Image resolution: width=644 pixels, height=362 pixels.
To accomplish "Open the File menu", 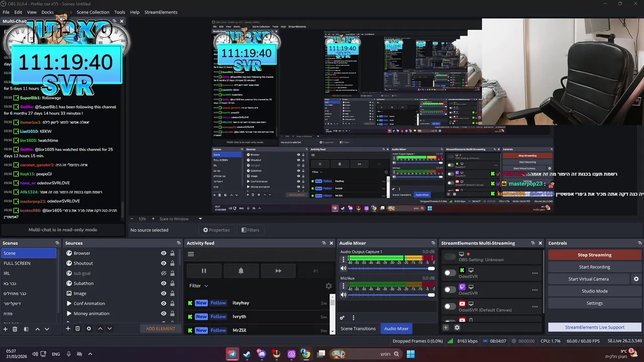I will (6, 12).
